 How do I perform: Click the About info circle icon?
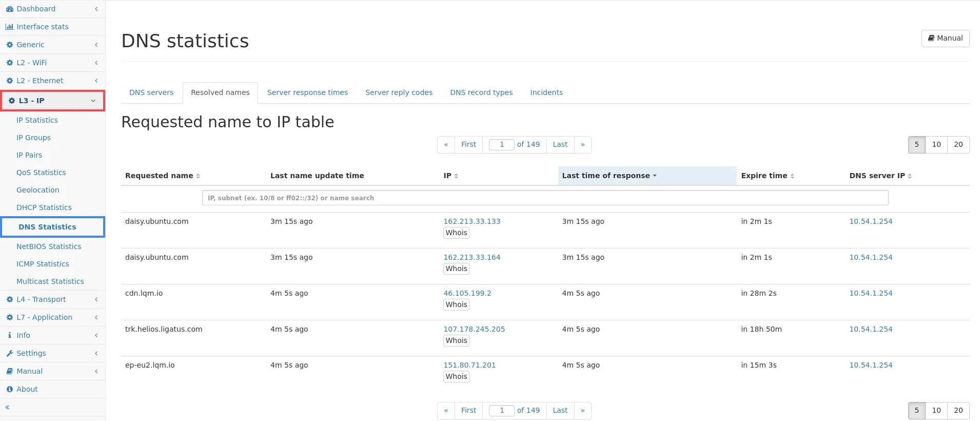tap(9, 389)
